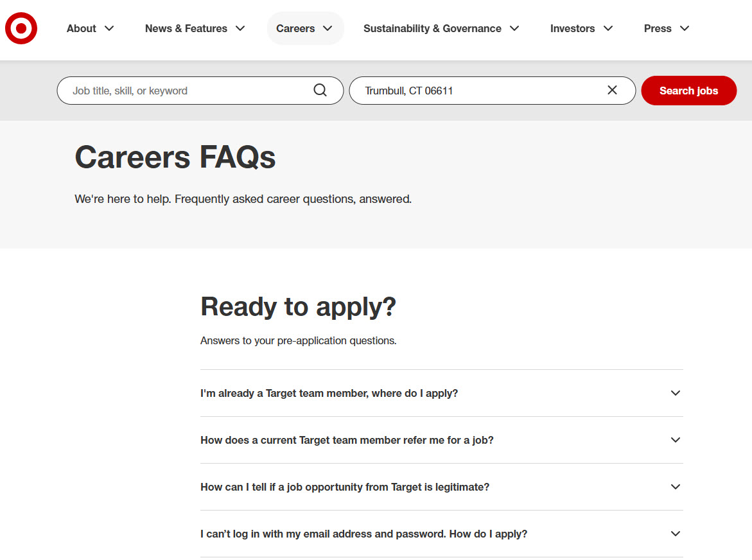This screenshot has width=752, height=560.
Task: Click the Investors navigation link
Action: coord(573,28)
